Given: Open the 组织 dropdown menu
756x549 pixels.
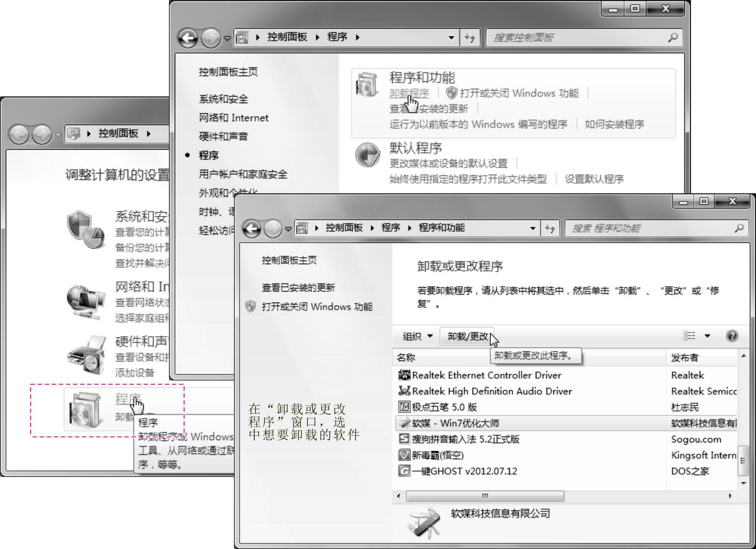Looking at the screenshot, I should point(418,336).
